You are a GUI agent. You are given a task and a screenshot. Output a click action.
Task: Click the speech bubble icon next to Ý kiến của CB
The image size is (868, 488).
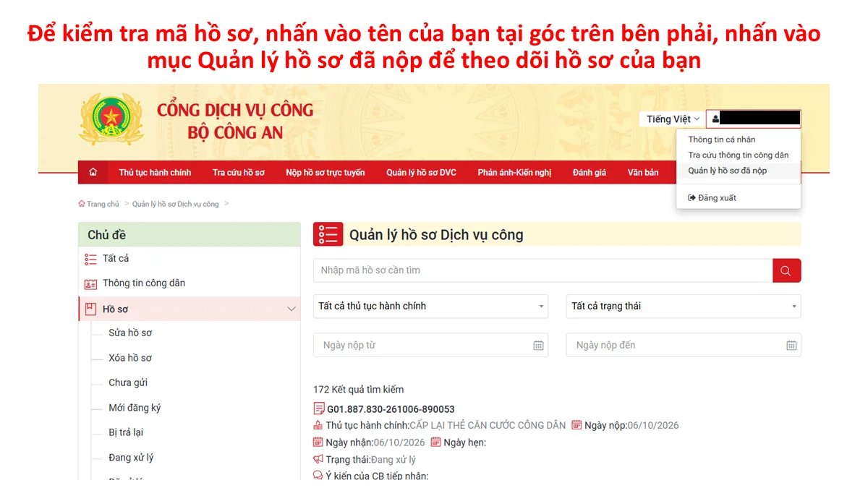[x=318, y=476]
